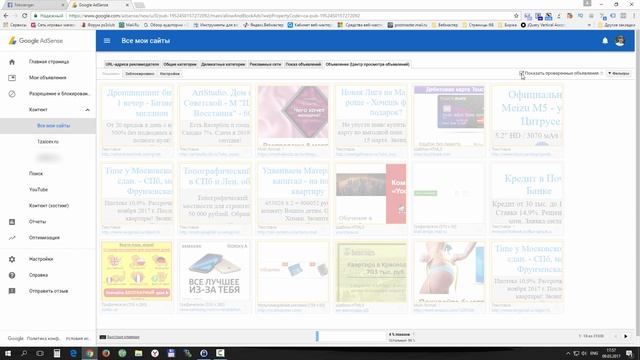Open Chrome from the taskbar
The width and height of the screenshot is (640, 360).
(89, 353)
